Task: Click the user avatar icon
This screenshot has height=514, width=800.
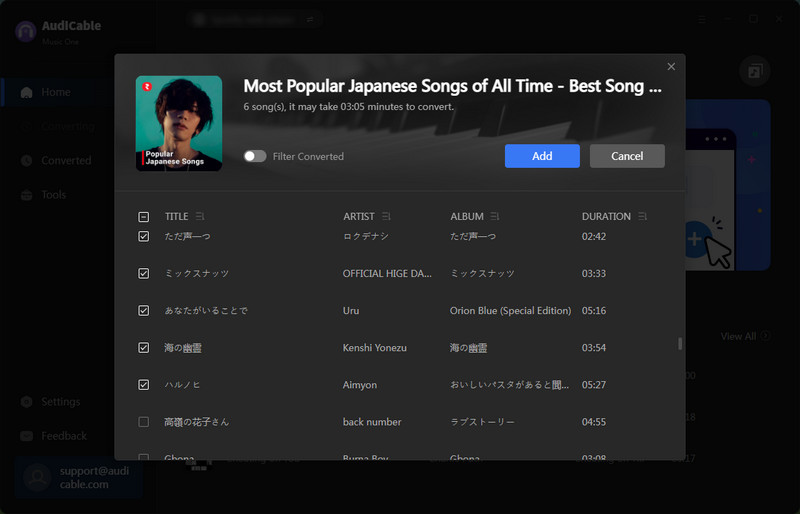Action: tap(38, 477)
